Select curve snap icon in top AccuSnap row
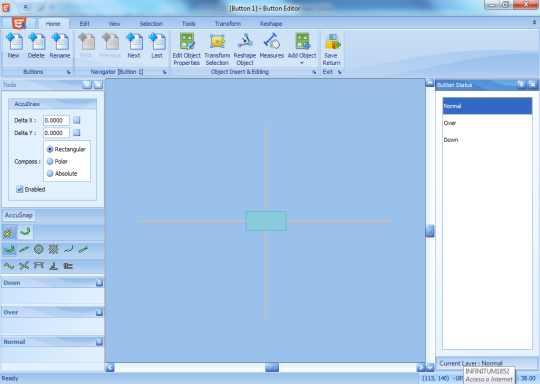This screenshot has height=384, width=540. click(x=25, y=232)
